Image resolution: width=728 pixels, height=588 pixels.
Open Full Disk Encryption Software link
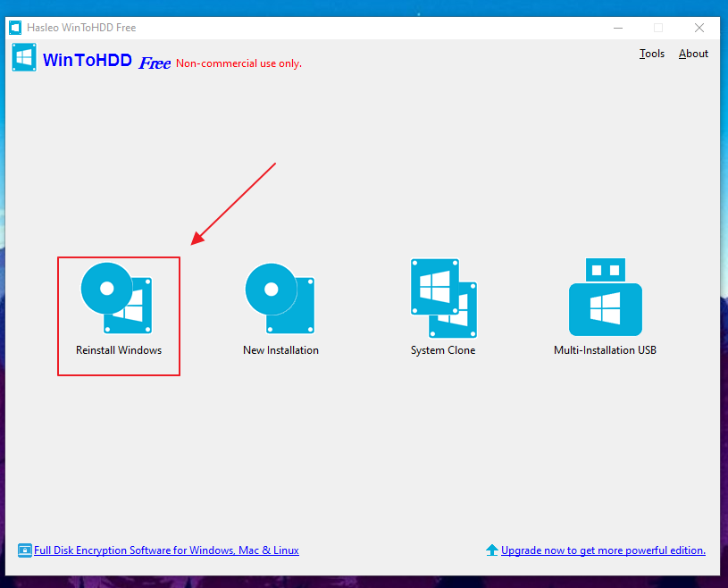166,550
